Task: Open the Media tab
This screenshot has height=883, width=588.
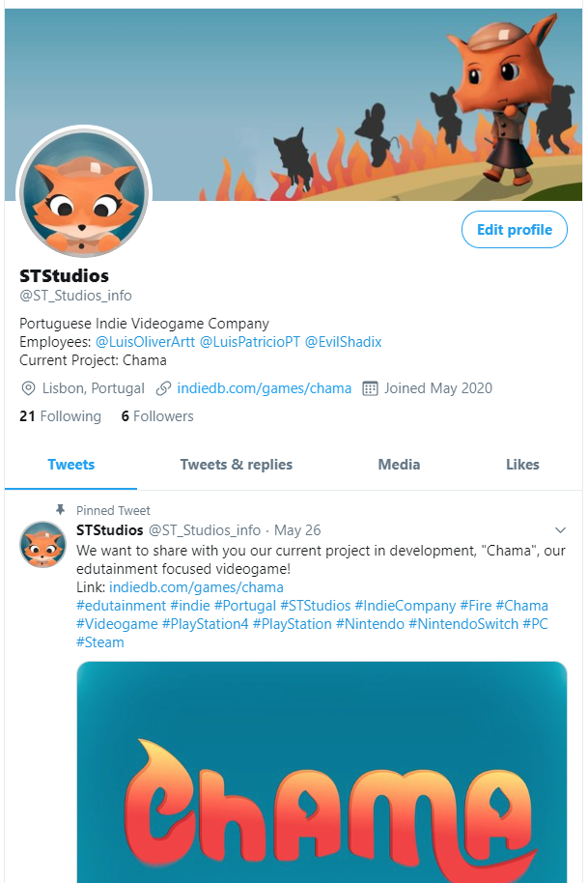Action: [399, 465]
